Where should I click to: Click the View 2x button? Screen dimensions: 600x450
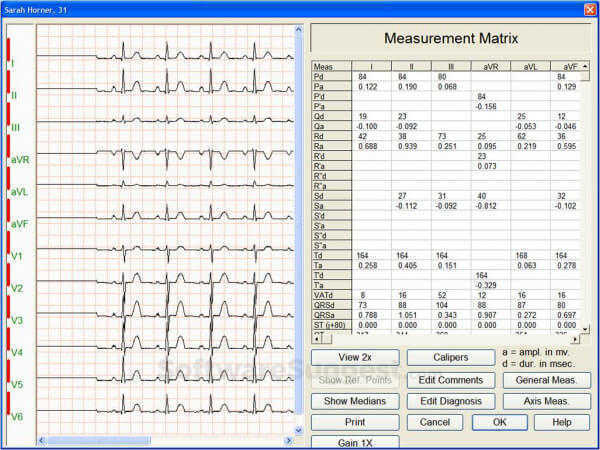pyautogui.click(x=355, y=357)
